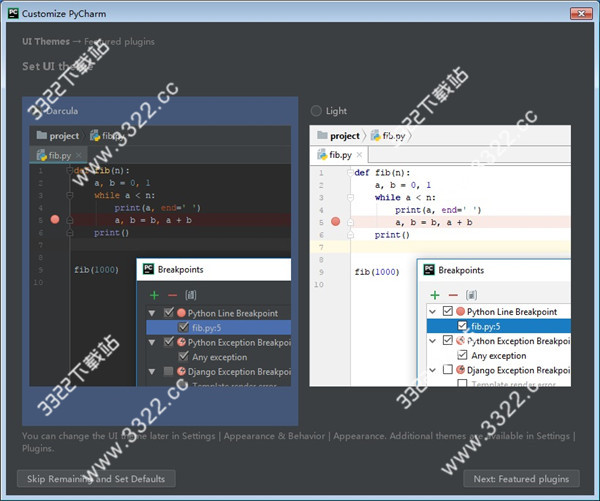Click the Featured plugins breadcrumb step

119,41
